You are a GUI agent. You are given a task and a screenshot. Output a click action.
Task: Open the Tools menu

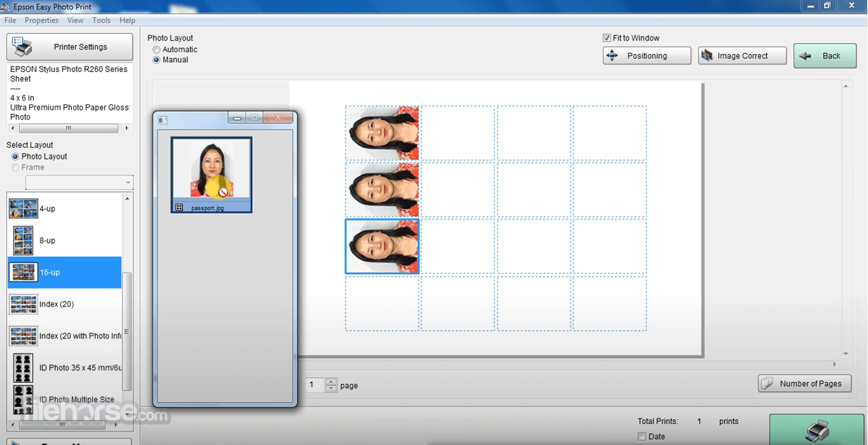tap(102, 20)
